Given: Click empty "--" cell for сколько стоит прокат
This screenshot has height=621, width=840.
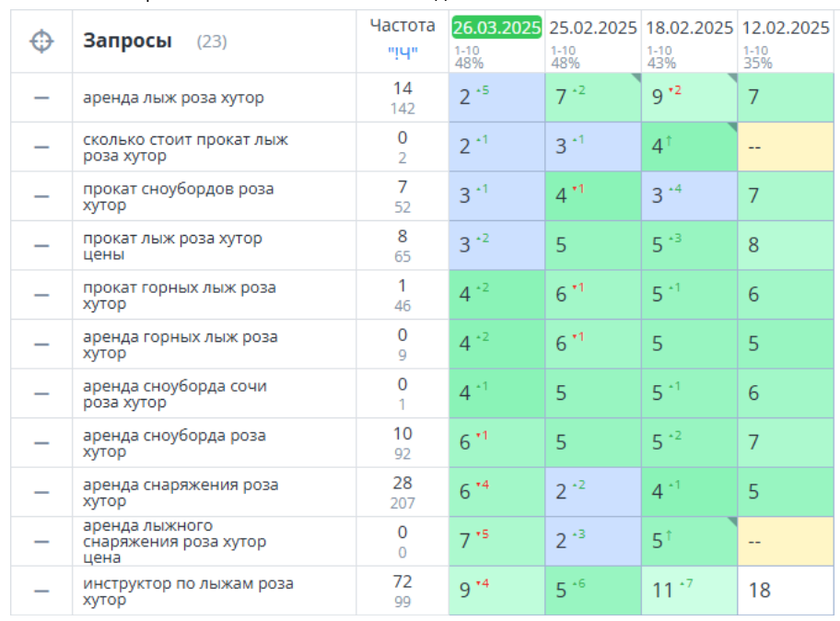Looking at the screenshot, I should (786, 146).
